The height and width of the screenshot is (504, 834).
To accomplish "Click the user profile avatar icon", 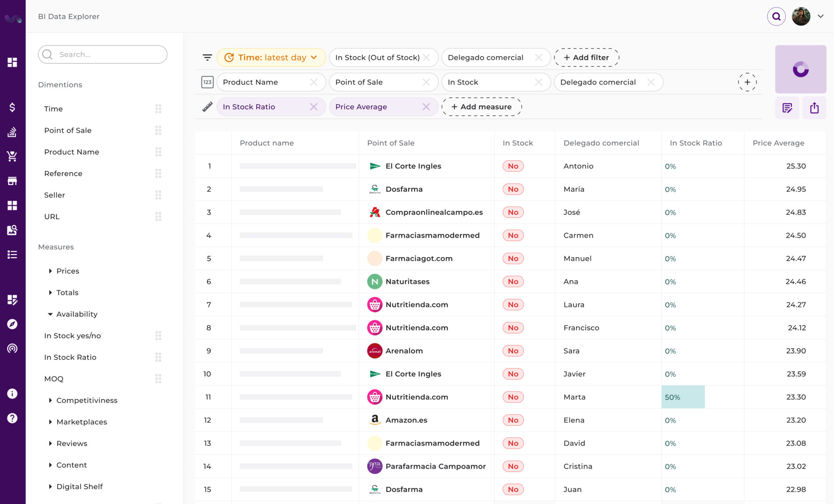I will point(802,16).
